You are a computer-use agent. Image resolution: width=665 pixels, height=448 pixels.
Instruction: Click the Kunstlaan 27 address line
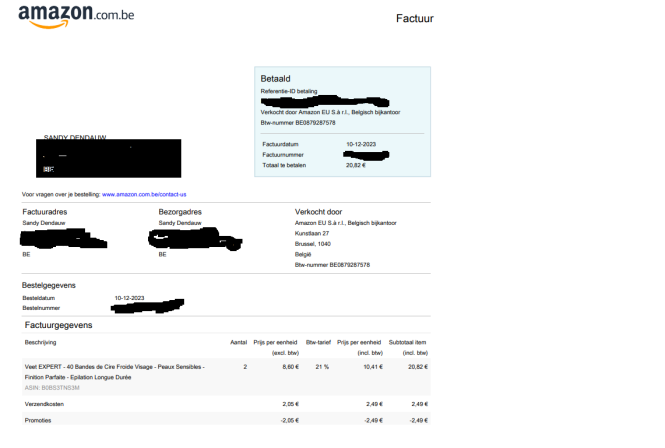tap(312, 233)
